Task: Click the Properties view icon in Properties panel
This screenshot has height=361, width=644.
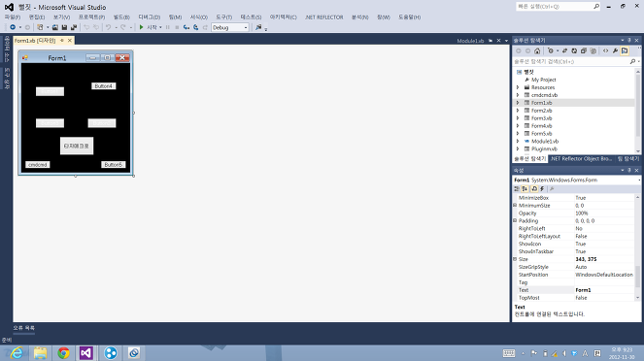Action: (534, 189)
